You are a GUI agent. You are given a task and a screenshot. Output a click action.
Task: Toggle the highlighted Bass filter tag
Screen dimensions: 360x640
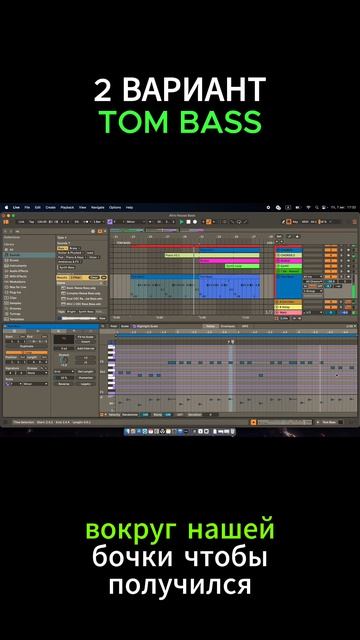coord(62,248)
